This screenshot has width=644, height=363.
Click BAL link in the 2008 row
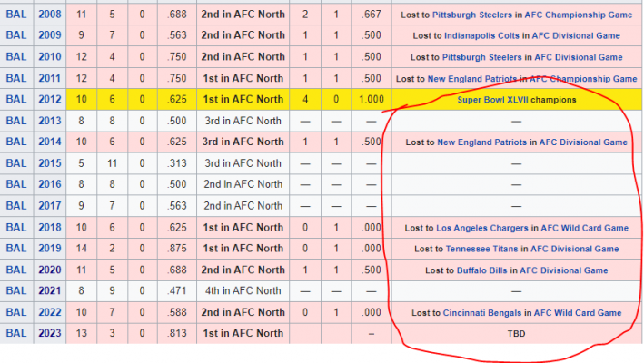click(16, 15)
